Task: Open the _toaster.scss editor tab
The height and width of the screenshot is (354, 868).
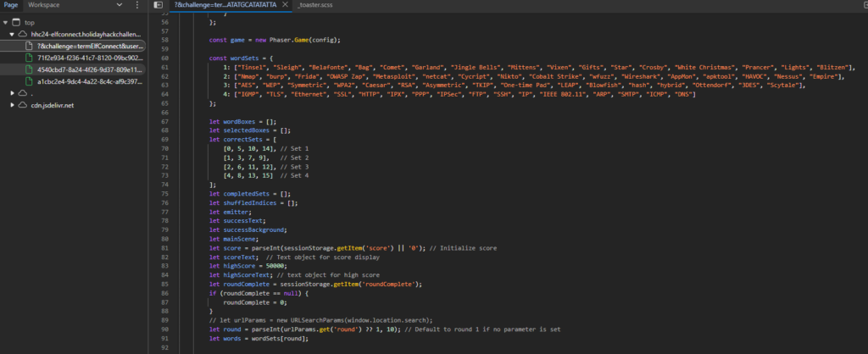Action: point(315,5)
